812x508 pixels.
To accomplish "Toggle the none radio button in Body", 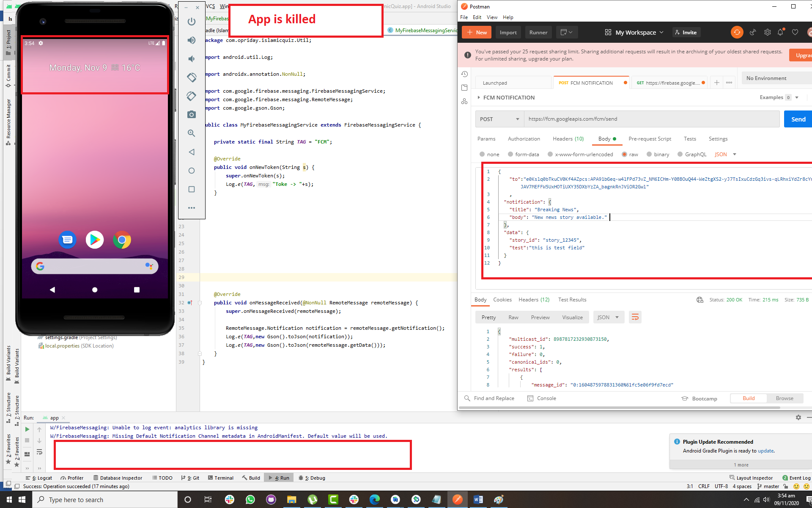I will [x=481, y=155].
